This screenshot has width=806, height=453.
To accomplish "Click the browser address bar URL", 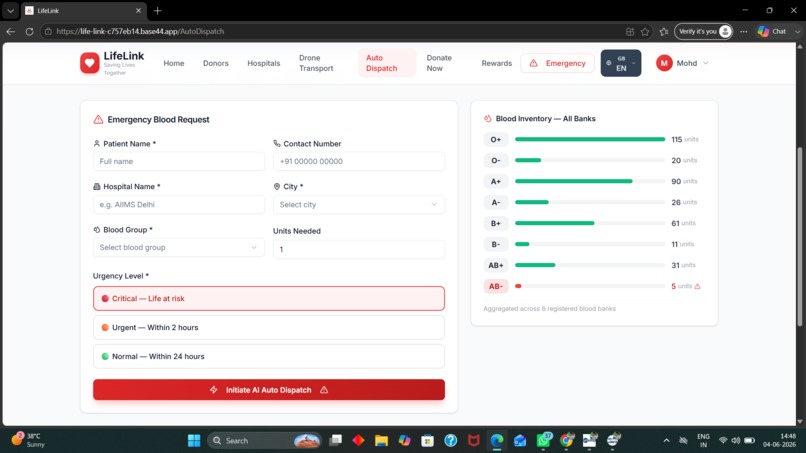I will (x=140, y=31).
